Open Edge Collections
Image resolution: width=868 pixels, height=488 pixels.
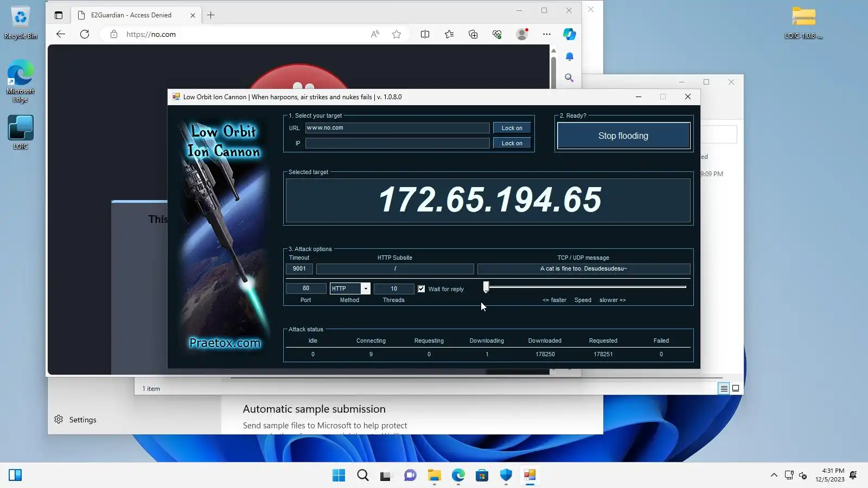473,34
